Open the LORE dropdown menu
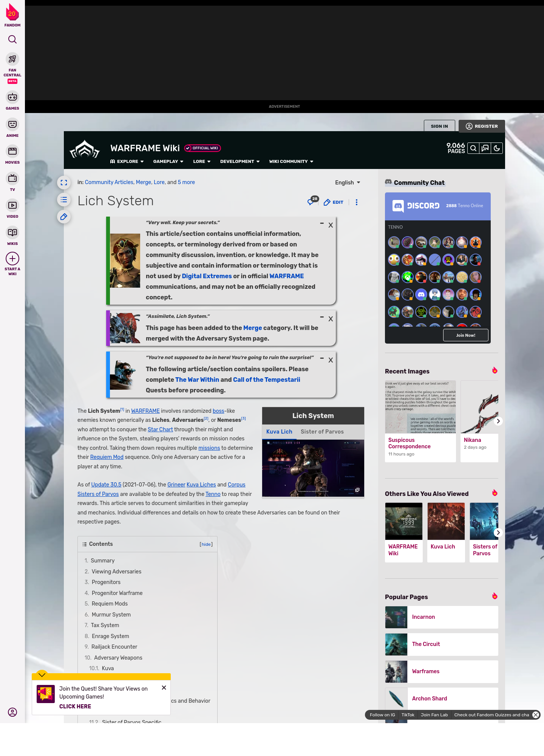This screenshot has width=544, height=756. click(x=202, y=161)
